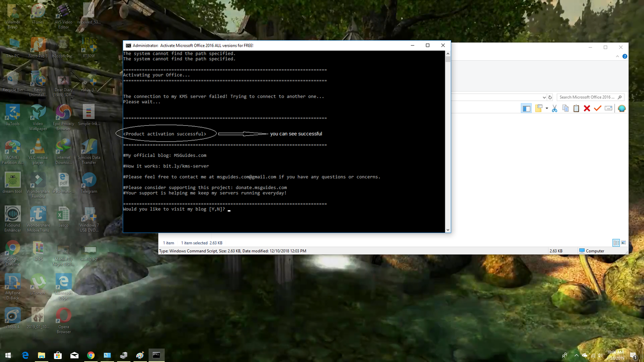Click Copy icon in Explorer toolbar

pos(566,108)
